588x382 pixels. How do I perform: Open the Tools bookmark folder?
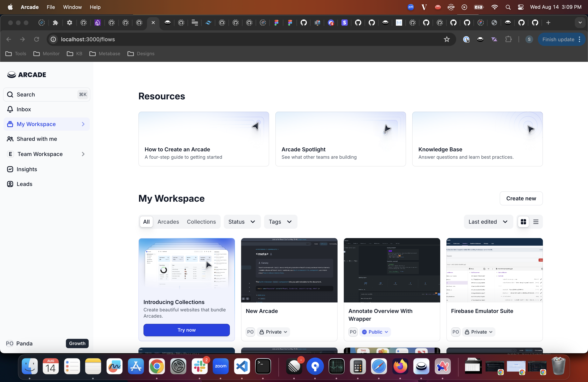tap(16, 54)
